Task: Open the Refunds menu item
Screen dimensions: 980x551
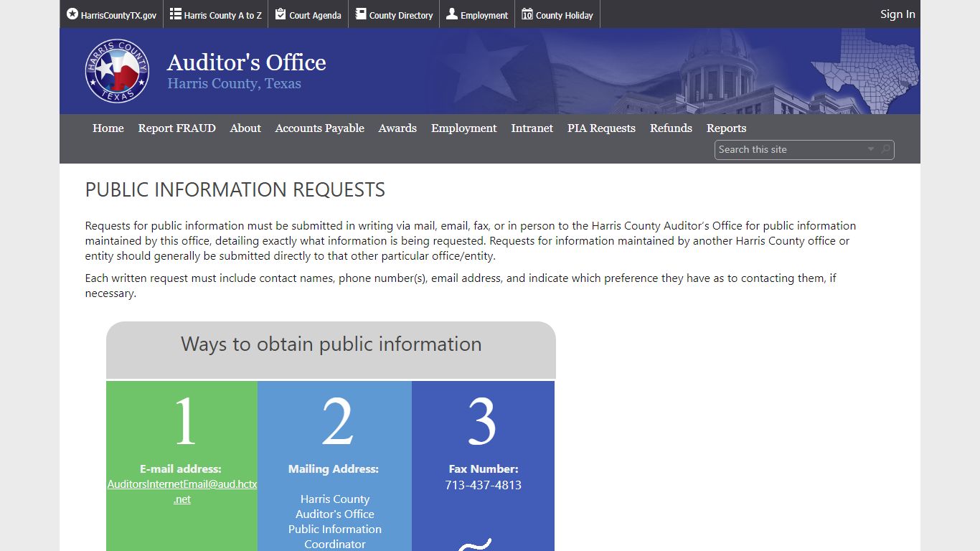Action: click(672, 128)
